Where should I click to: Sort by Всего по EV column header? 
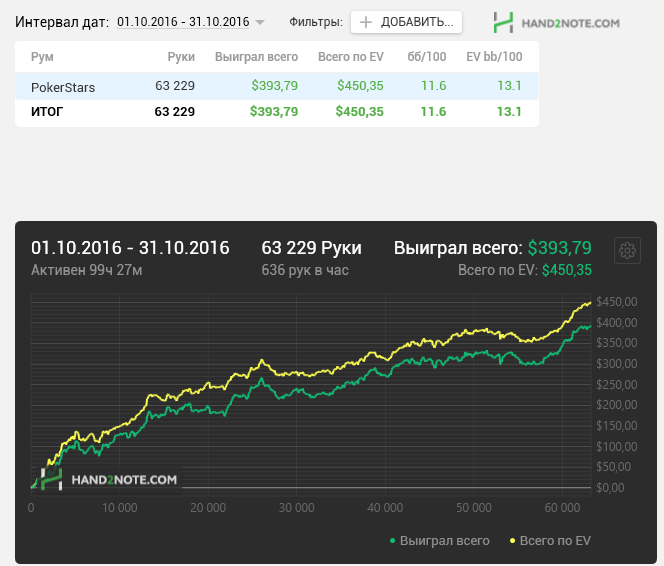(x=351, y=57)
